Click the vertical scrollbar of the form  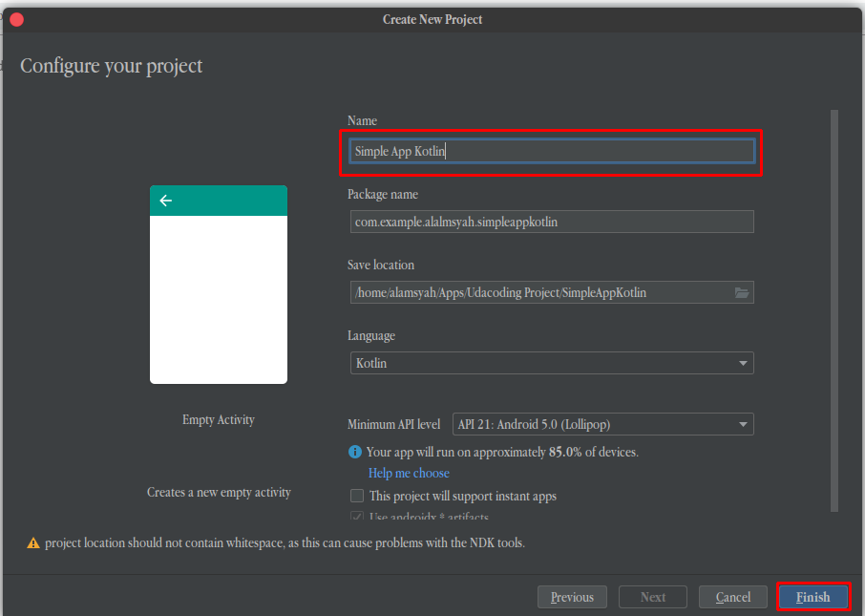click(x=834, y=310)
